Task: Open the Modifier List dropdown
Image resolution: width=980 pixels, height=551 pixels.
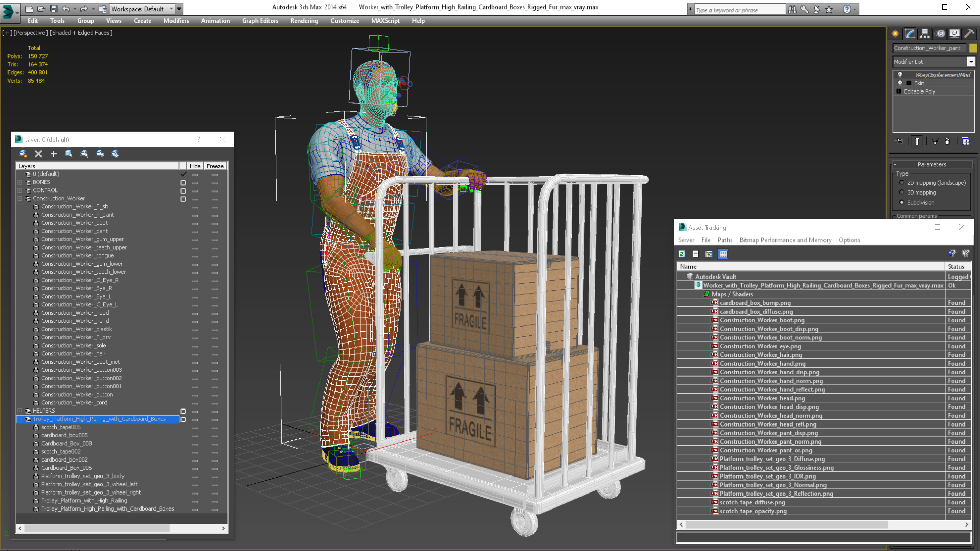Action: pos(970,62)
